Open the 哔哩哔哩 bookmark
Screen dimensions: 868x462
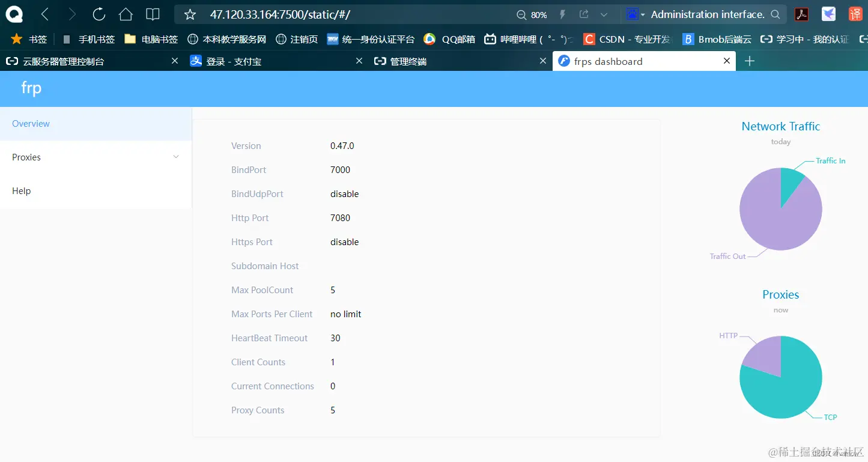tap(529, 39)
